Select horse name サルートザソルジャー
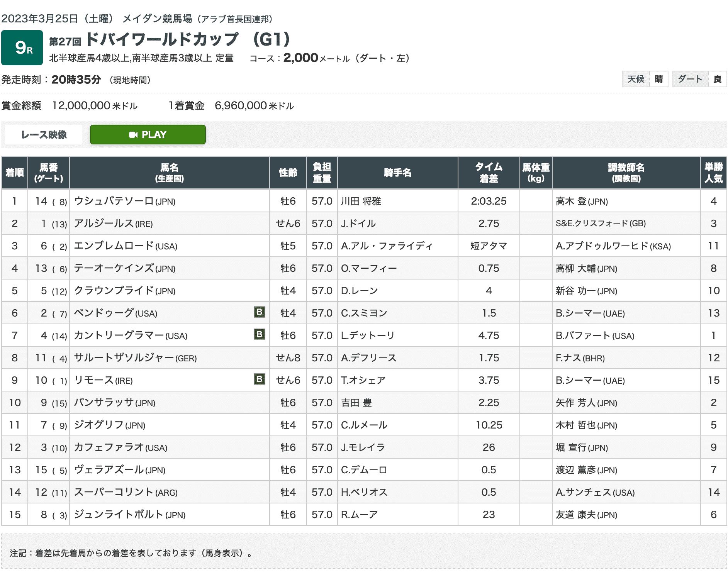This screenshot has width=728, height=576. [x=124, y=358]
